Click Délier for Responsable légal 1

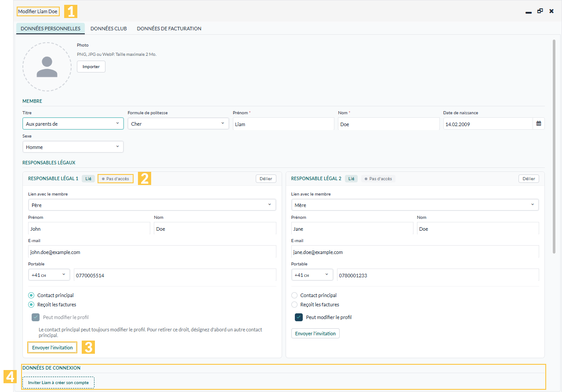click(266, 178)
